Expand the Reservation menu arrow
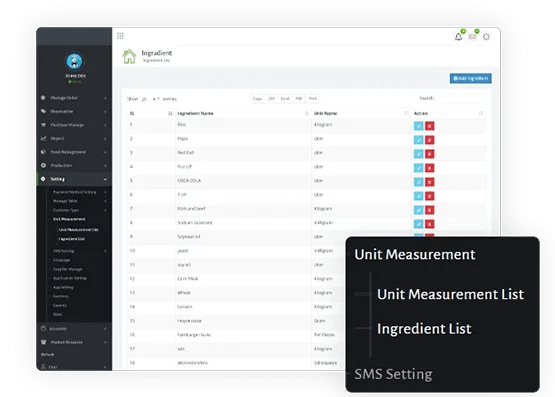 pos(105,111)
